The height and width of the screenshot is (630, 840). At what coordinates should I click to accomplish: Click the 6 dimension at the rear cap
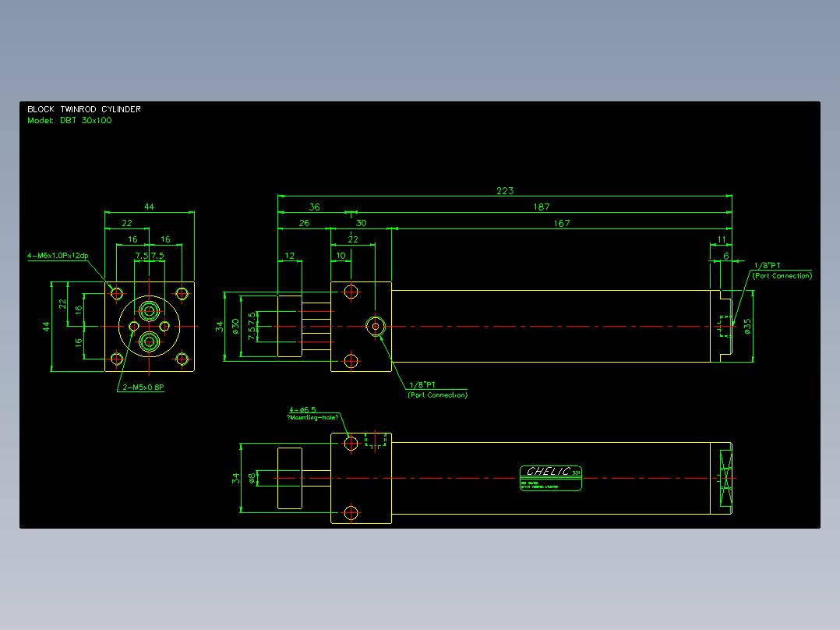(726, 257)
